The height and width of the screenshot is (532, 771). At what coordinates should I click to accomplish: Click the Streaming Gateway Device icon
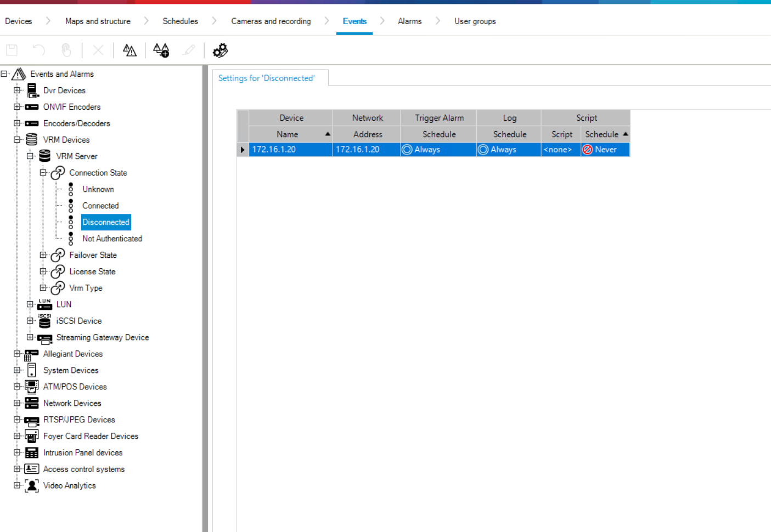pos(45,338)
